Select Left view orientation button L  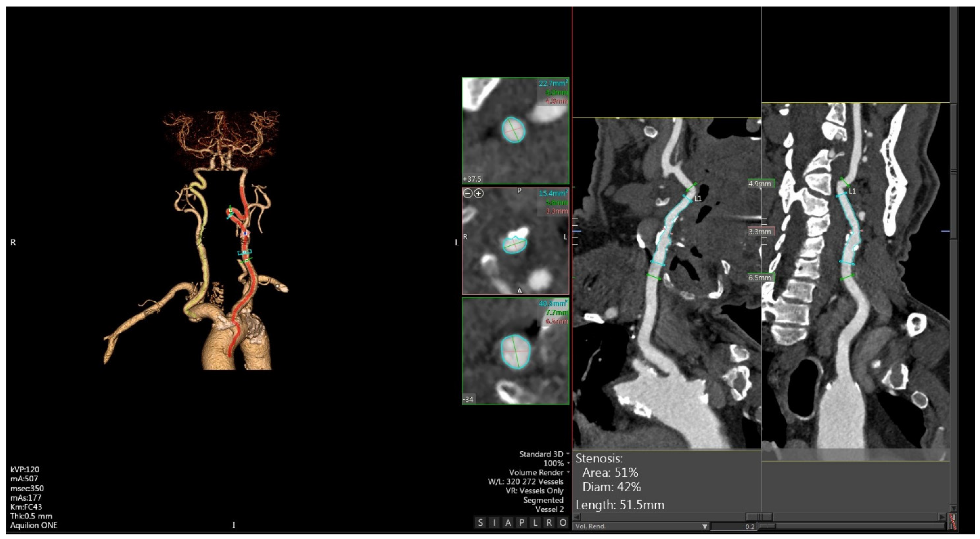click(x=535, y=523)
